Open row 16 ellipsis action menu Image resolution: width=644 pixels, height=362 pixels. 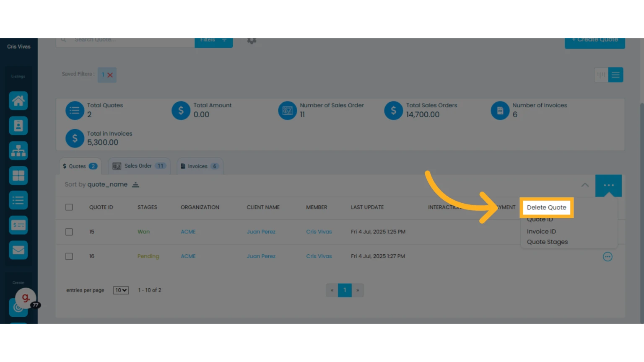click(x=608, y=256)
